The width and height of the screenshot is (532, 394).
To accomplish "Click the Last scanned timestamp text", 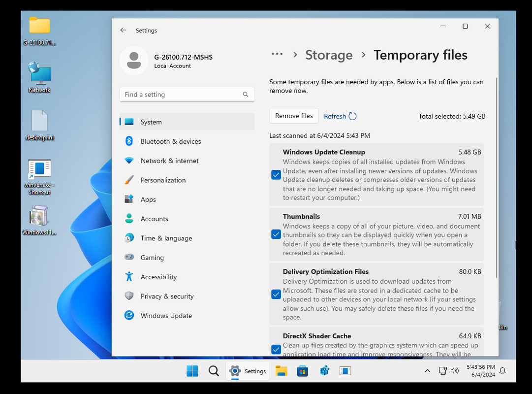I will pos(319,135).
